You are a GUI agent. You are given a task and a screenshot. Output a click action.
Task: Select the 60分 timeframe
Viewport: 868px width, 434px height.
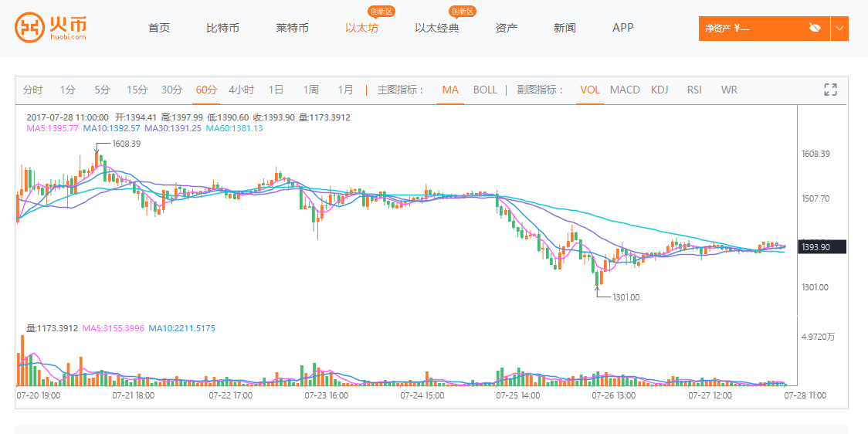[206, 90]
